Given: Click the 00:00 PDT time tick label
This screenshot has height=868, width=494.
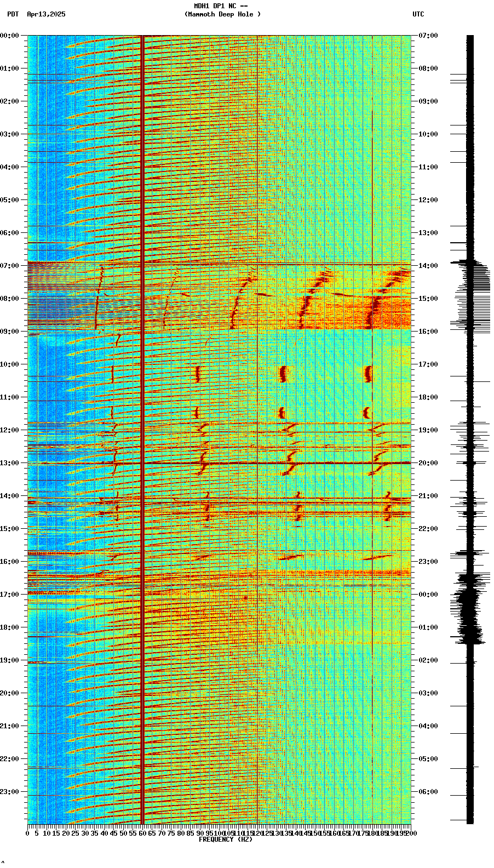Looking at the screenshot, I should pyautogui.click(x=9, y=36).
